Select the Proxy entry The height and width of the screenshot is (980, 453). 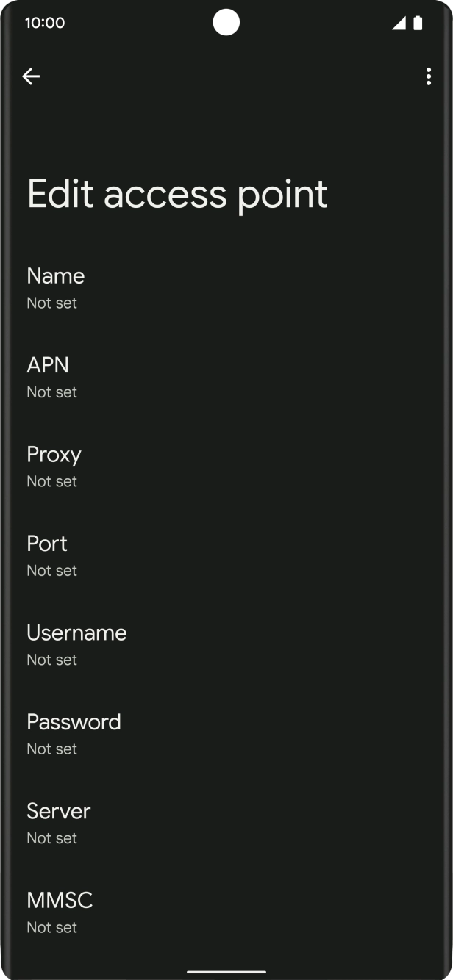(x=54, y=455)
